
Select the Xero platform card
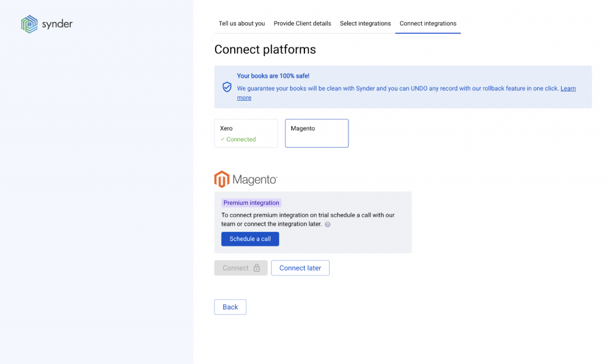(246, 133)
